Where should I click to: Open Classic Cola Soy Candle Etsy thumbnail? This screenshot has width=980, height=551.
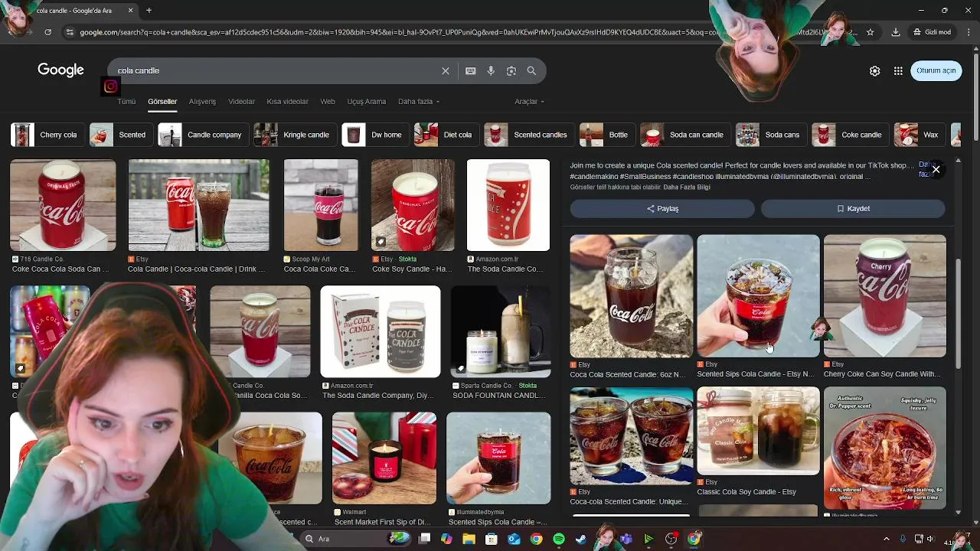(x=758, y=431)
